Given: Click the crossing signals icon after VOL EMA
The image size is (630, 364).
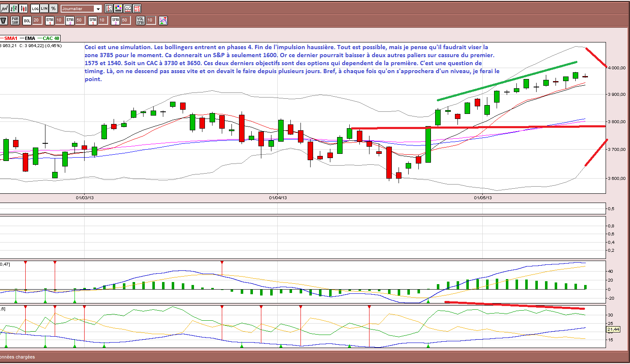Looking at the screenshot, I should tap(163, 20).
